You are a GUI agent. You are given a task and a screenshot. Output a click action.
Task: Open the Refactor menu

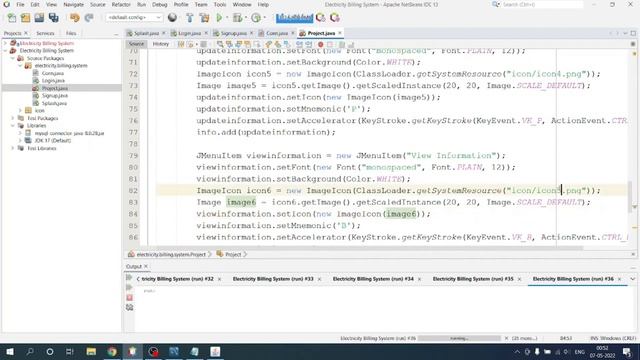pos(121,4)
